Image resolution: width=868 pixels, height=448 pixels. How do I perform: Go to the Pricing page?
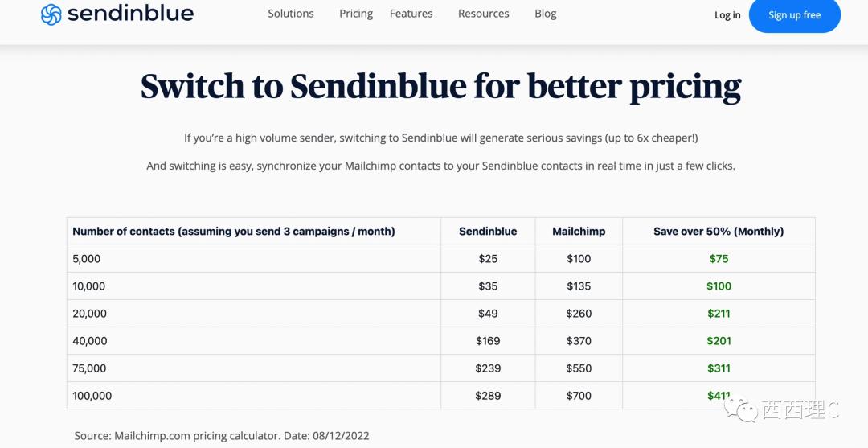(x=356, y=14)
